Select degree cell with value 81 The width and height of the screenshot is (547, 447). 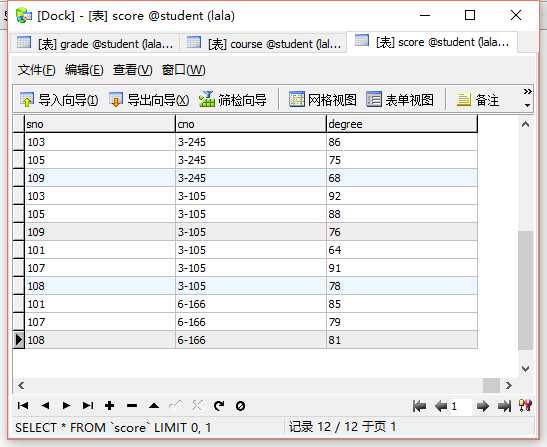click(402, 340)
